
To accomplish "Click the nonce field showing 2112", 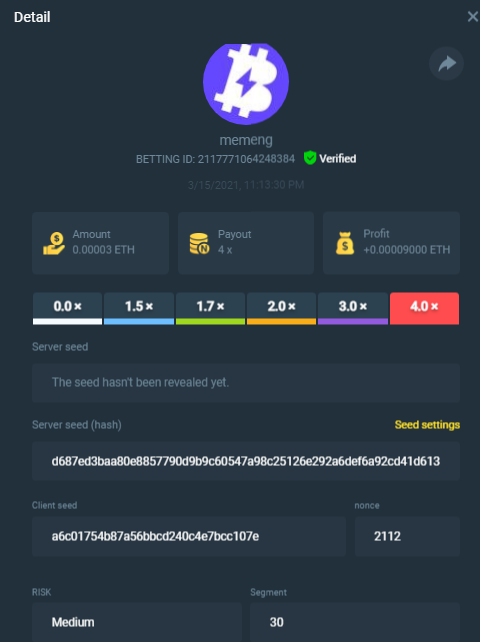I will [x=407, y=536].
